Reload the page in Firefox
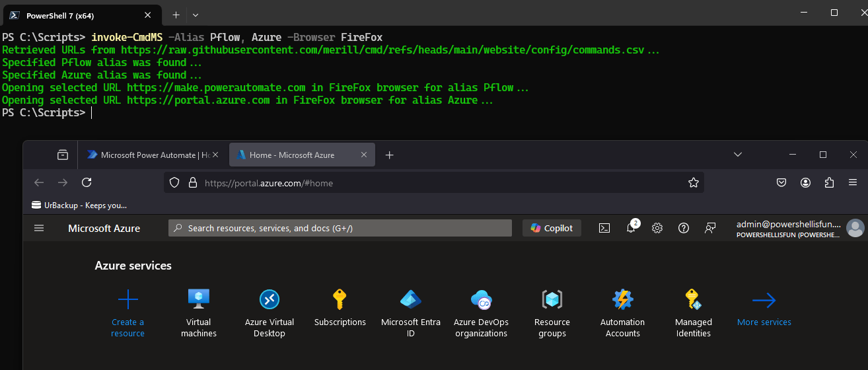868x370 pixels. [87, 182]
